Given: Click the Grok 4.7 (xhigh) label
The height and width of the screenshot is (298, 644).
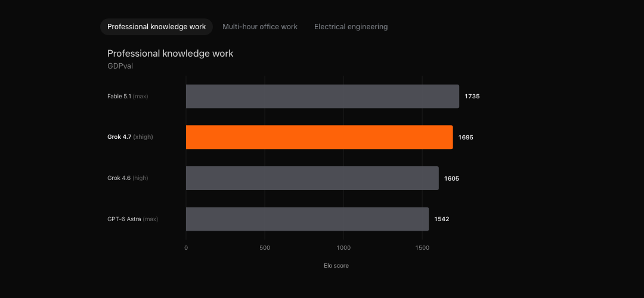Looking at the screenshot, I should click(x=130, y=137).
